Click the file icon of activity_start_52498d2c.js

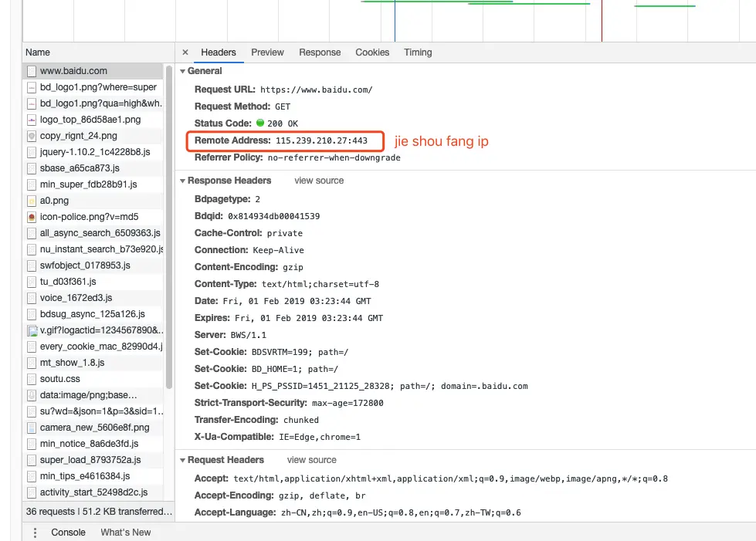32,492
